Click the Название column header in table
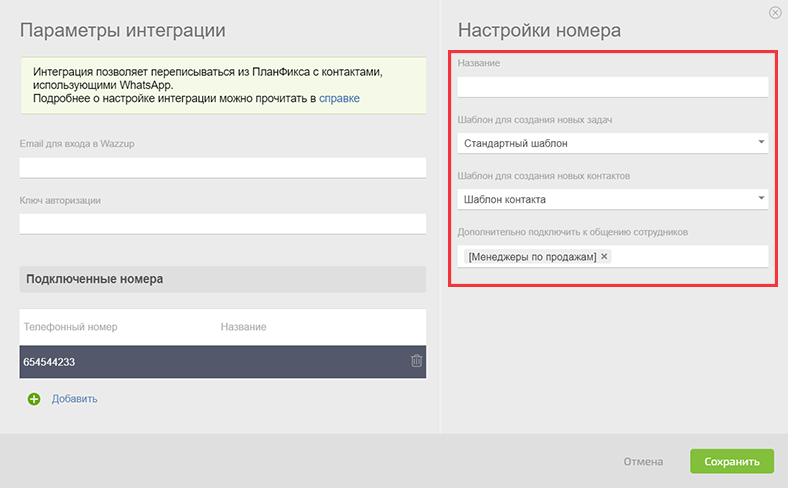Screen dimensions: 788x488 click(x=243, y=327)
